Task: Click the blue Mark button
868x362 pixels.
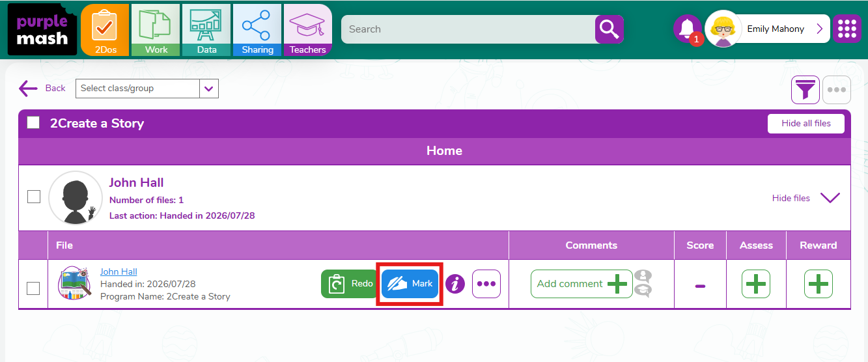Action: click(x=410, y=284)
